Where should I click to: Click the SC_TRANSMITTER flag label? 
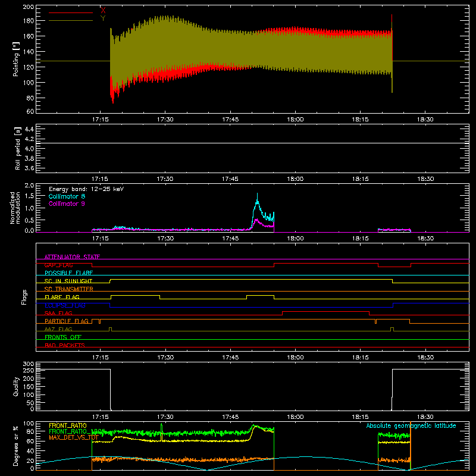click(69, 289)
